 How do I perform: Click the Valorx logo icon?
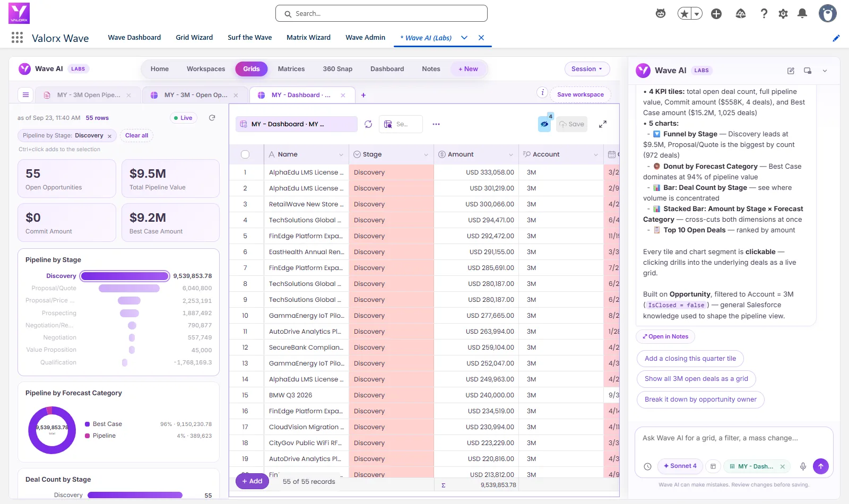point(19,13)
